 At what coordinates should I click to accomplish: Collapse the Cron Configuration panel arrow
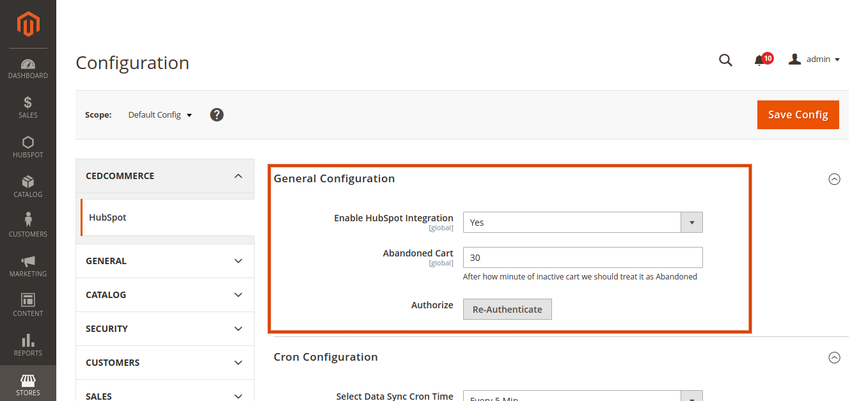pos(834,358)
